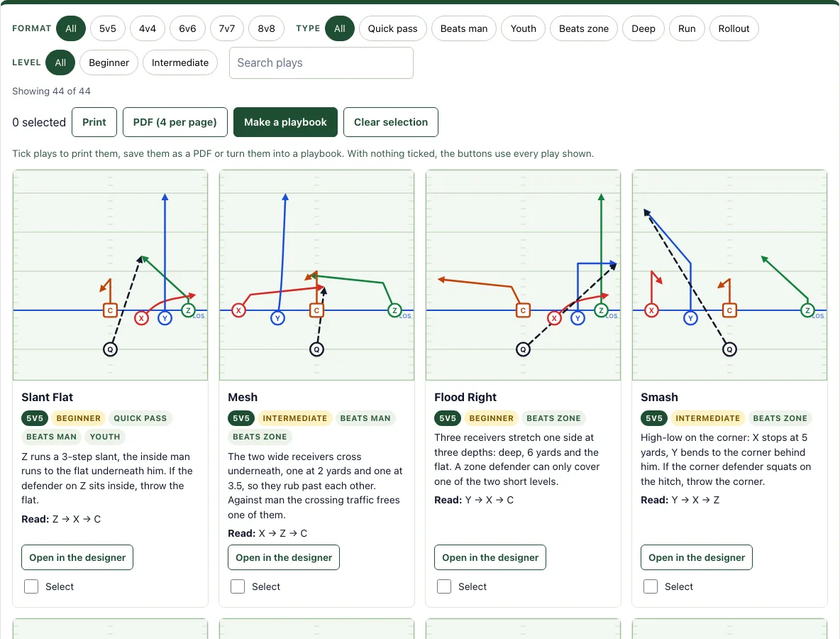This screenshot has height=639, width=840.
Task: Filter plays by Beginner level
Action: click(x=109, y=62)
